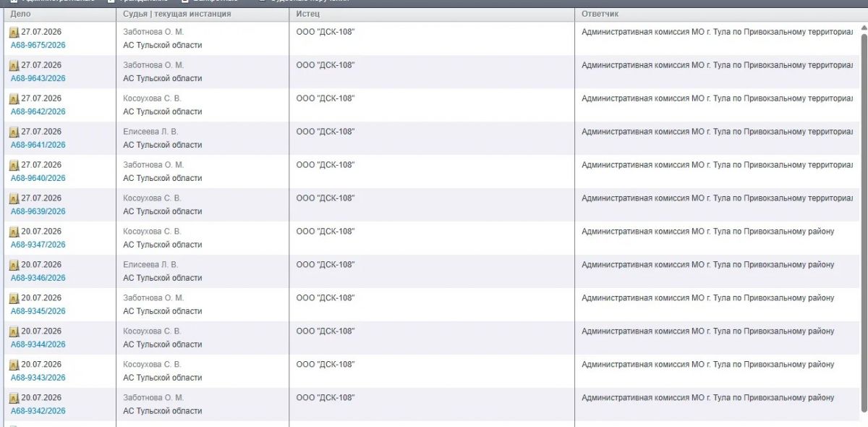The width and height of the screenshot is (868, 427).
Task: Click 'АС Тульской области' in the A68-9345/2026 row
Action: point(162,311)
